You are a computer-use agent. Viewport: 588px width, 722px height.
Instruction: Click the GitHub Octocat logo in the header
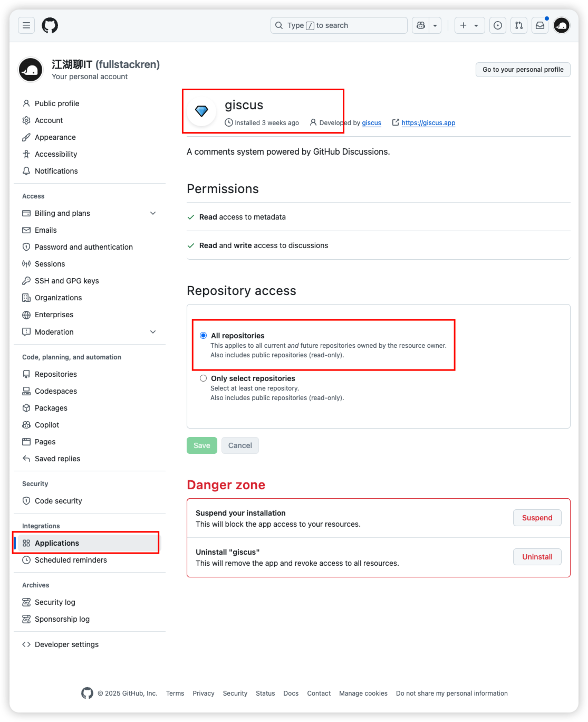point(50,25)
